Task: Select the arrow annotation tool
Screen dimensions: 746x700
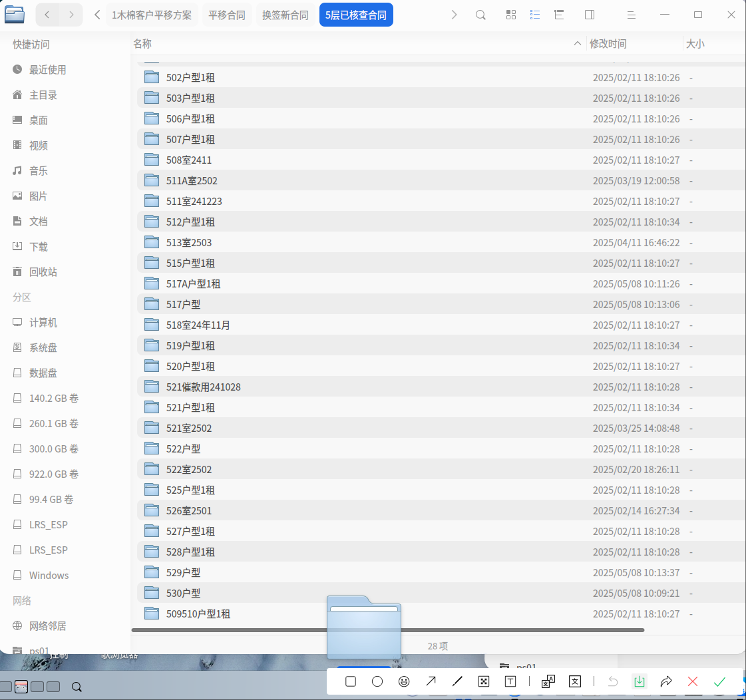Action: coord(431,681)
